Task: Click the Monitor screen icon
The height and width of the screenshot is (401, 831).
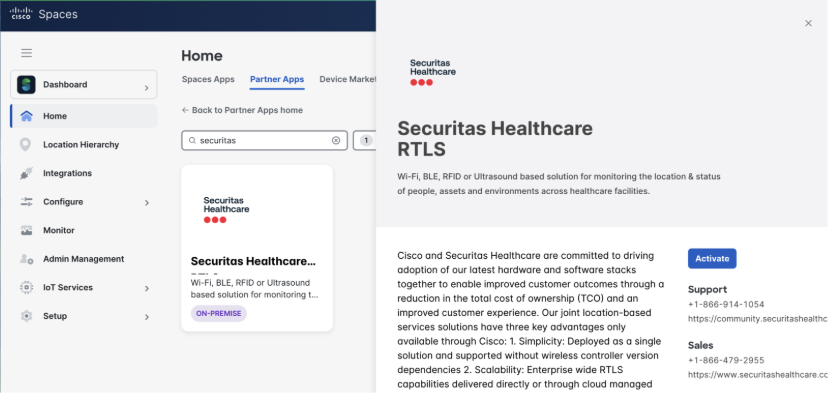Action: [x=26, y=230]
